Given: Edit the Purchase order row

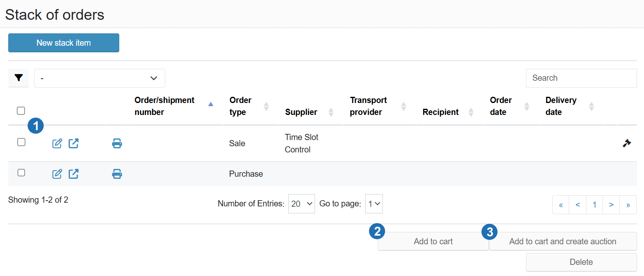Looking at the screenshot, I should pyautogui.click(x=57, y=174).
